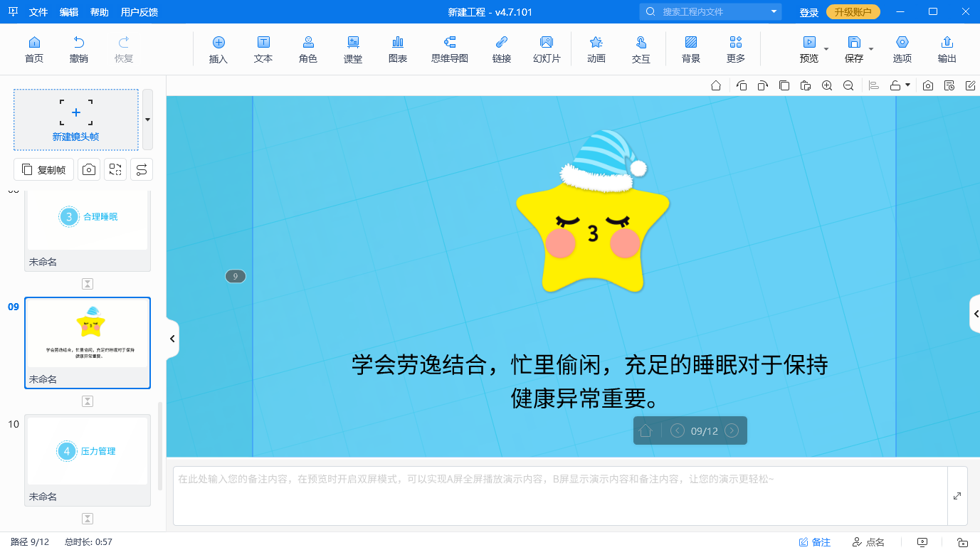This screenshot has width=980, height=550.
Task: Rotate canvas counterclockwise icon
Action: point(742,85)
